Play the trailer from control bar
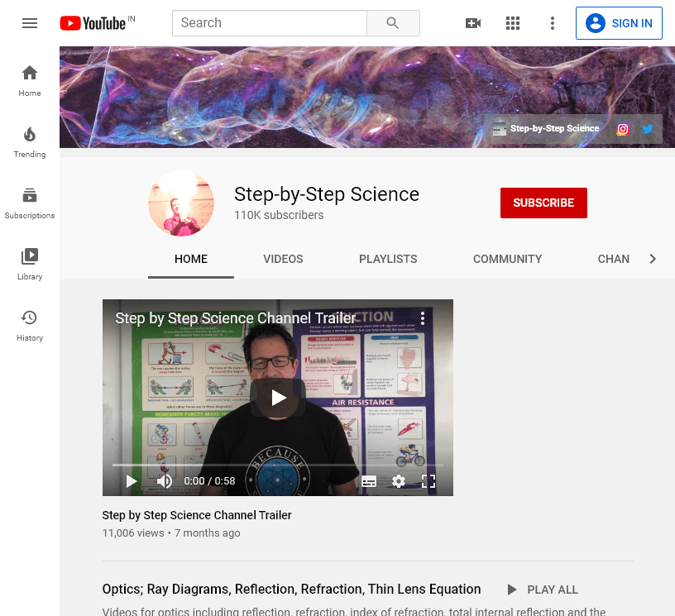The image size is (675, 616). (132, 481)
